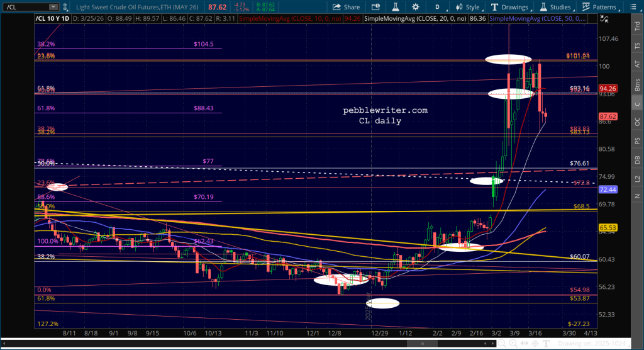Click the 127.2% Fibonacci label
The image size is (644, 350).
coord(48,324)
